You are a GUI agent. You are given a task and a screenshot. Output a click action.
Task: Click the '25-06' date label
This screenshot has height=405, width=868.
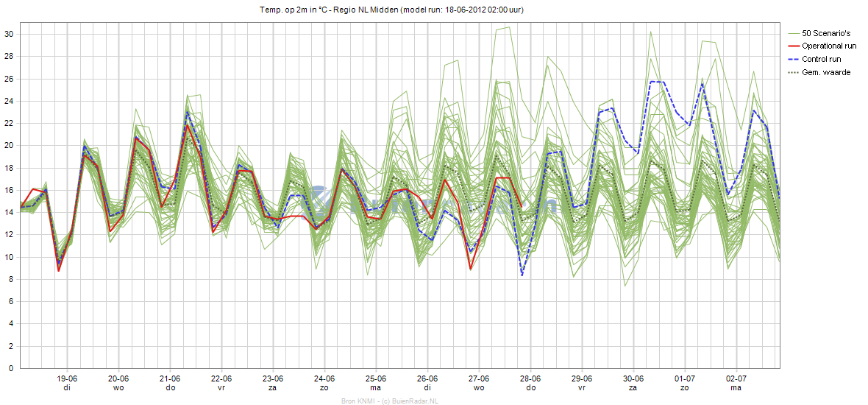[376, 379]
